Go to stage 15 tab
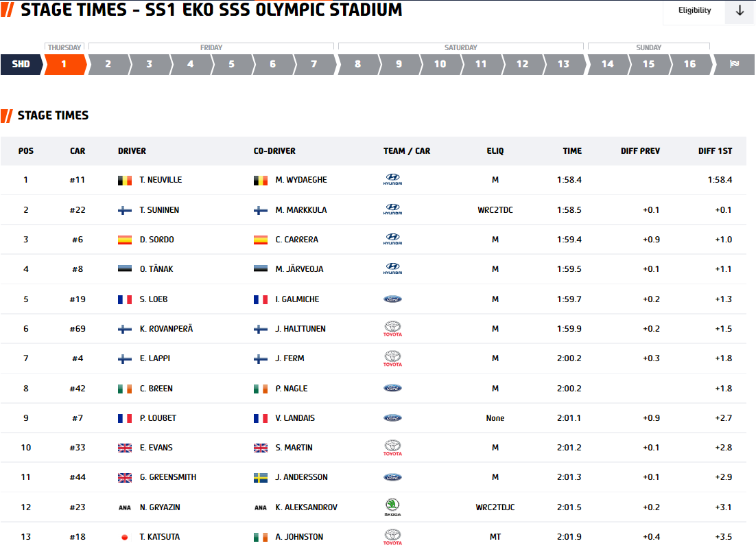The image size is (756, 550). [649, 64]
